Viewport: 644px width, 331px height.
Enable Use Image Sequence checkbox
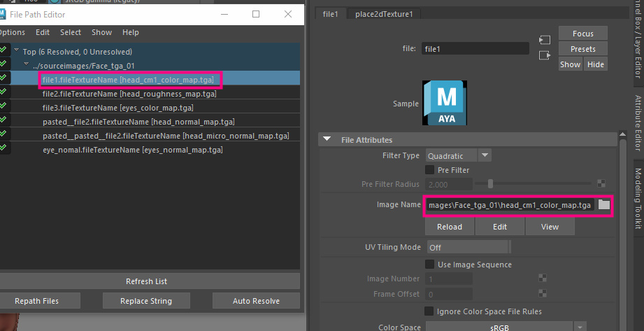tap(429, 264)
